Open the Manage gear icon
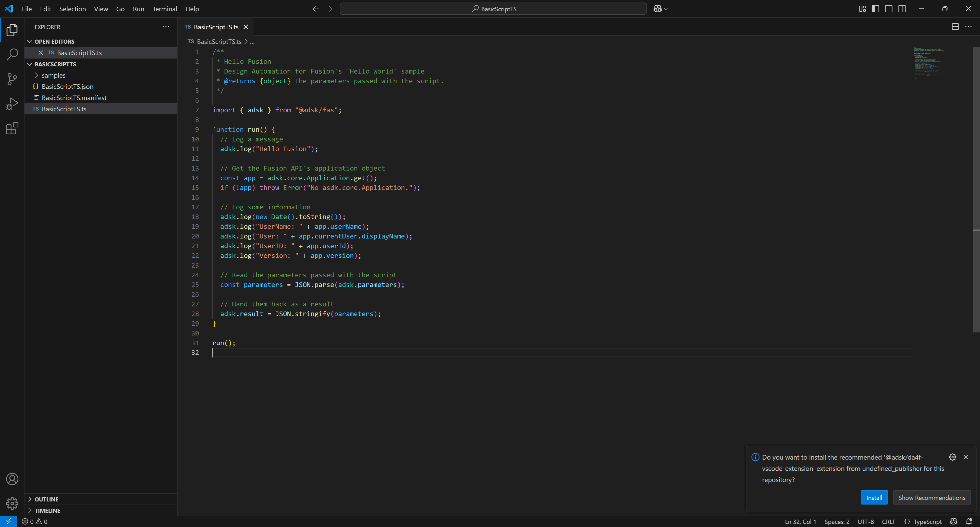Image resolution: width=980 pixels, height=527 pixels. point(12,504)
